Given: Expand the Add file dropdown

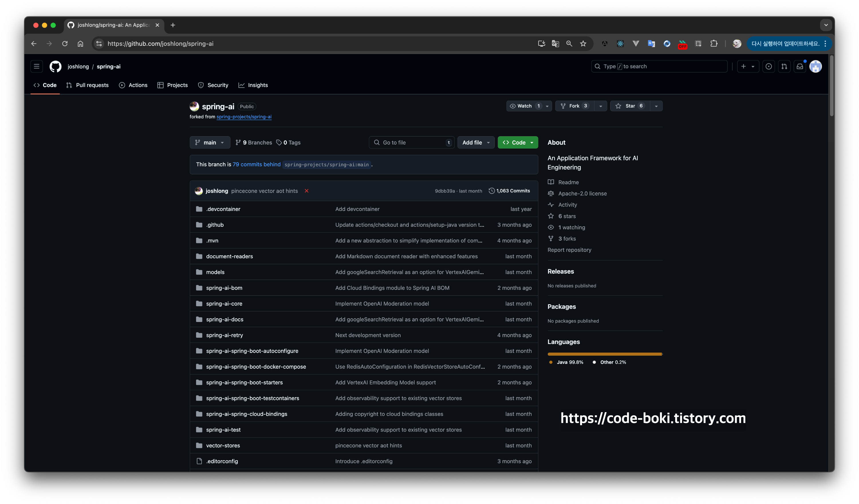Looking at the screenshot, I should (476, 143).
